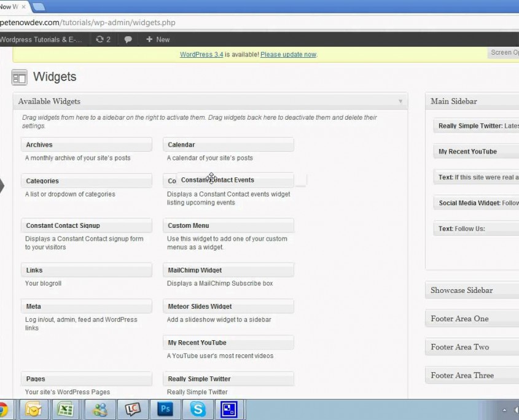Launch Excel from the taskbar
Image resolution: width=519 pixels, height=420 pixels.
point(65,409)
